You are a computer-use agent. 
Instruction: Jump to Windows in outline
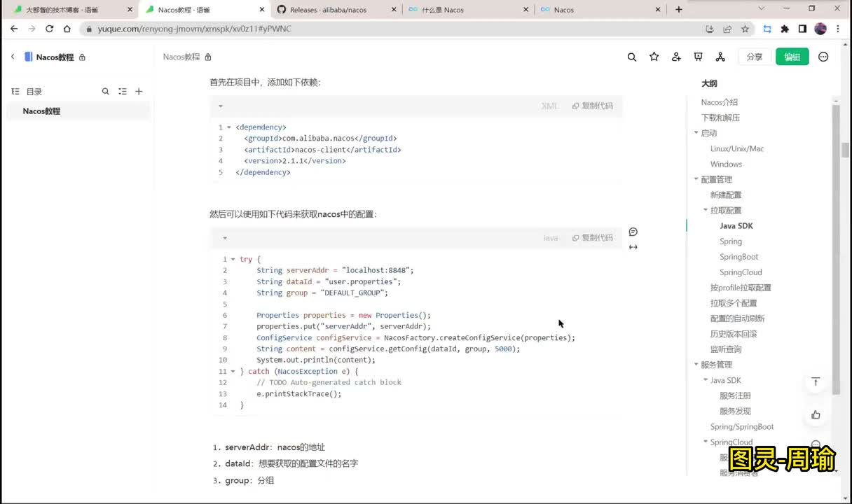click(x=726, y=164)
